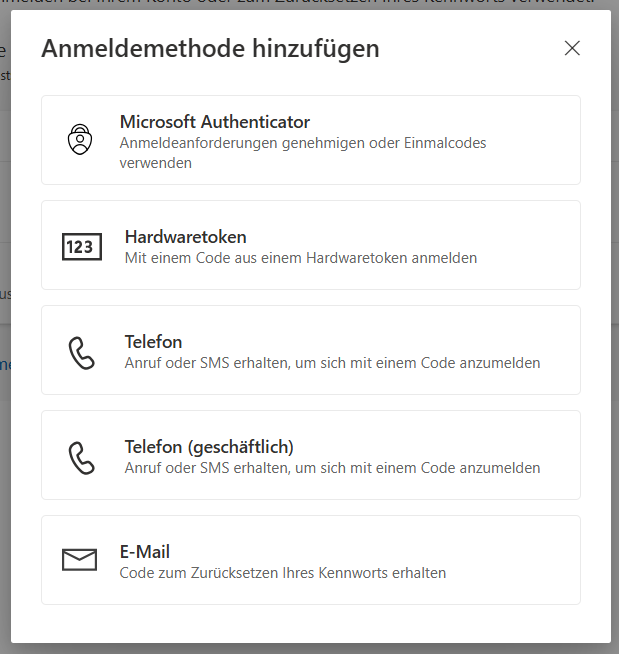The width and height of the screenshot is (619, 654).
Task: Click the 'Anmeldemethode hinzufügen' dialog heading
Action: [210, 48]
